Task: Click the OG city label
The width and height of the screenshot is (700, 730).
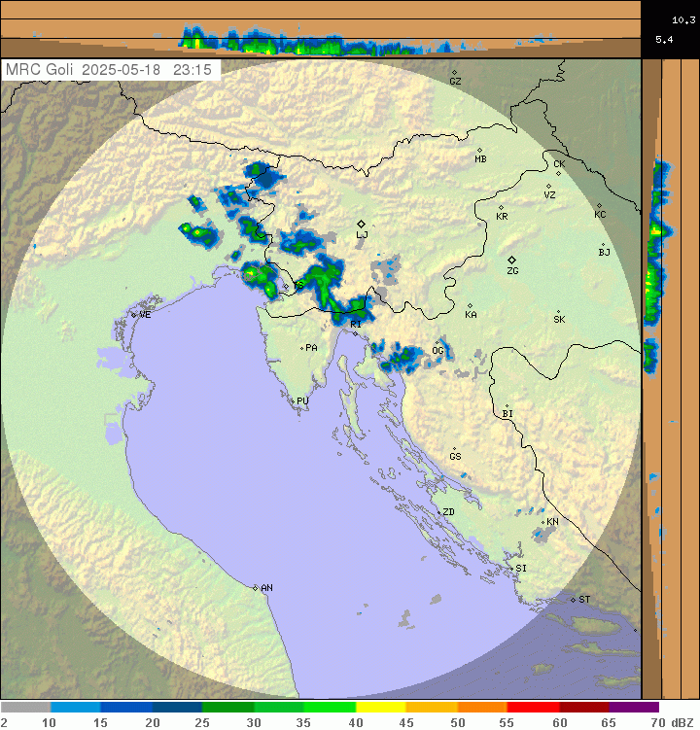Action: pyautogui.click(x=437, y=351)
